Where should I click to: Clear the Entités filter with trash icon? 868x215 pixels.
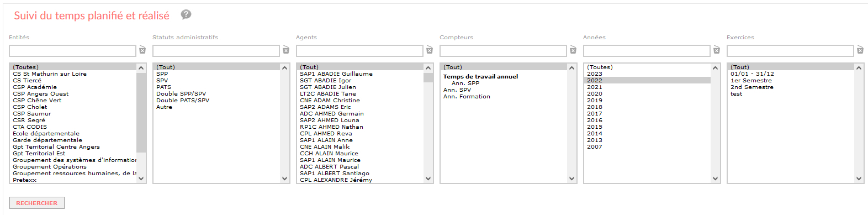point(142,50)
